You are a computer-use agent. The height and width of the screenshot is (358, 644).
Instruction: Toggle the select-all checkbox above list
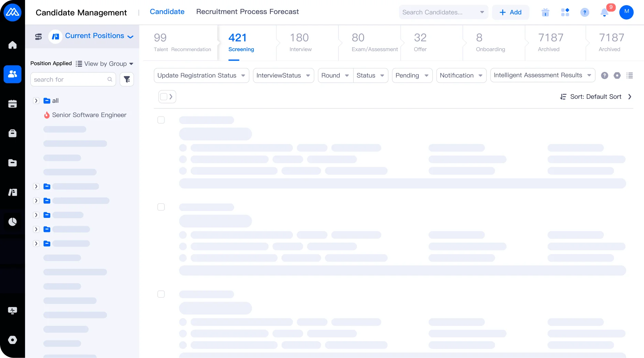[x=164, y=97]
